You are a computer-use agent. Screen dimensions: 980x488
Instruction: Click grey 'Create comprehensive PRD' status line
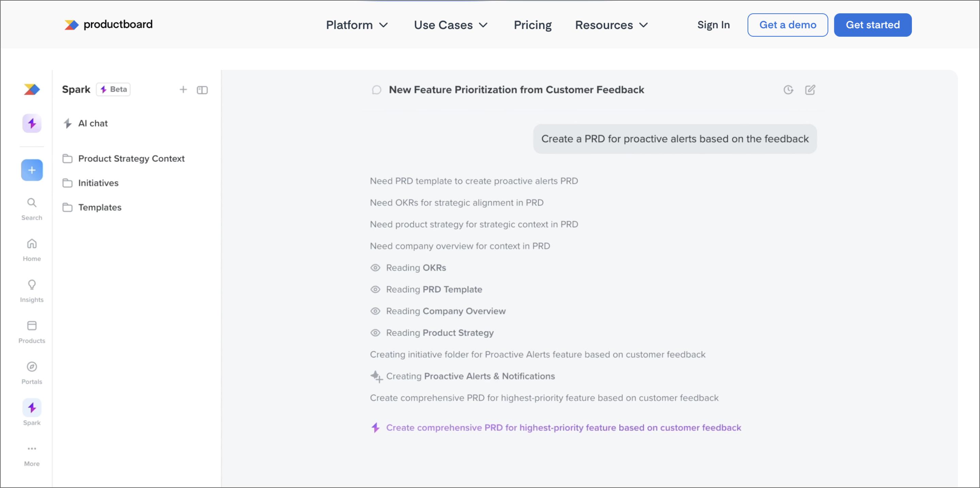pyautogui.click(x=544, y=398)
